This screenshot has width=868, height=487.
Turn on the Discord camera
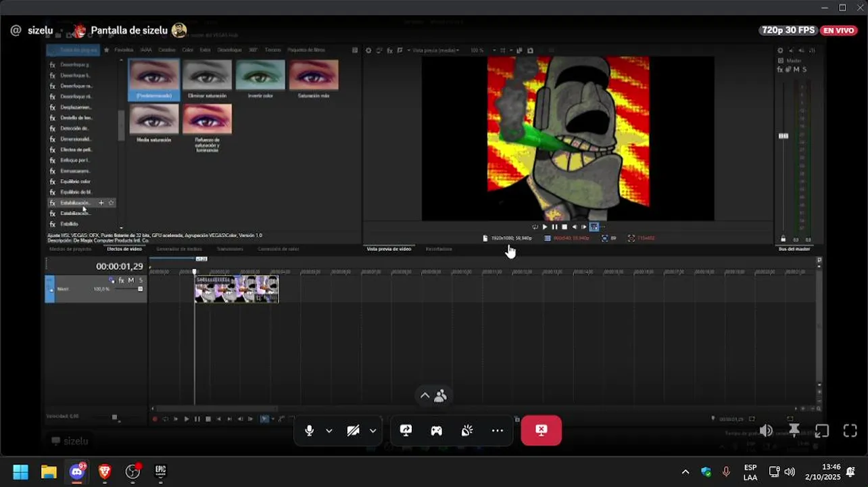coord(353,431)
